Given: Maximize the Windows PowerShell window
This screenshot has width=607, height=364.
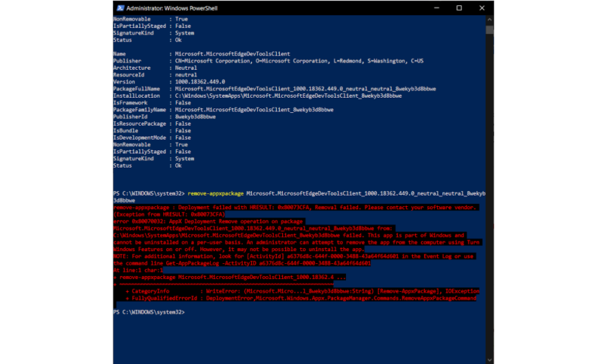Looking at the screenshot, I should click(x=459, y=8).
